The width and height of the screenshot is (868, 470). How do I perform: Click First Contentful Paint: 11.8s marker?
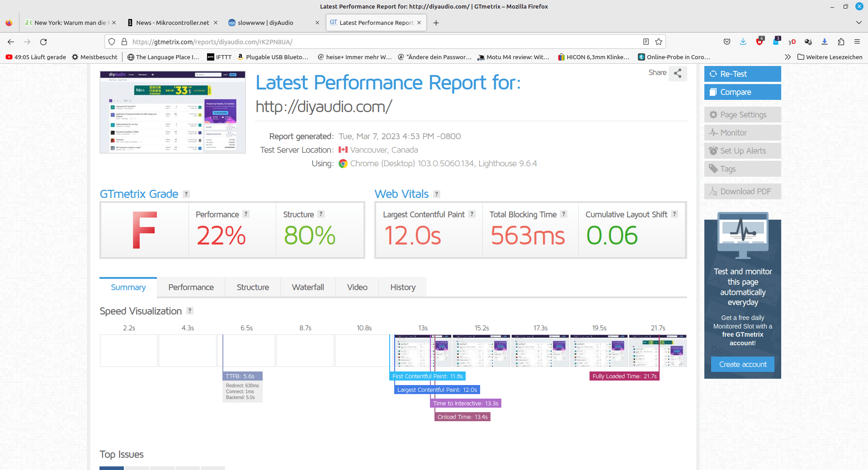428,376
